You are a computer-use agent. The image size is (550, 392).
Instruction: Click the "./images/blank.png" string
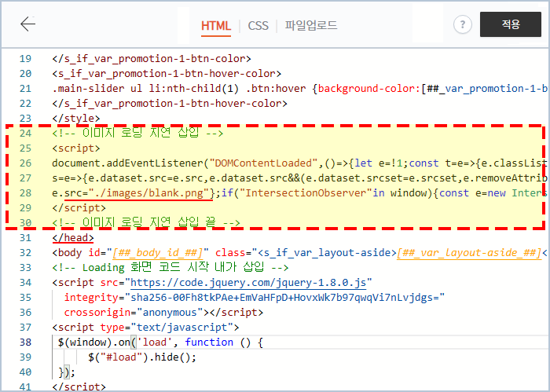click(148, 193)
